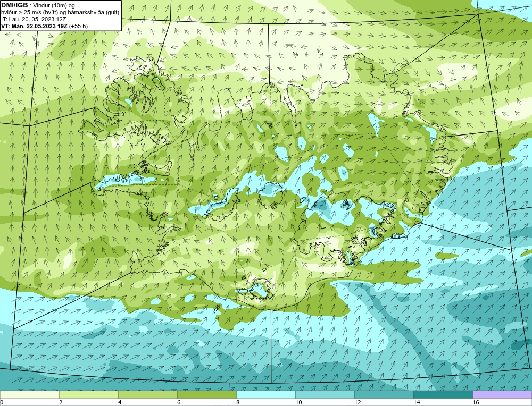Click the 10–12 m/s aqua legend swatch
The image size is (532, 406).
[325, 395]
